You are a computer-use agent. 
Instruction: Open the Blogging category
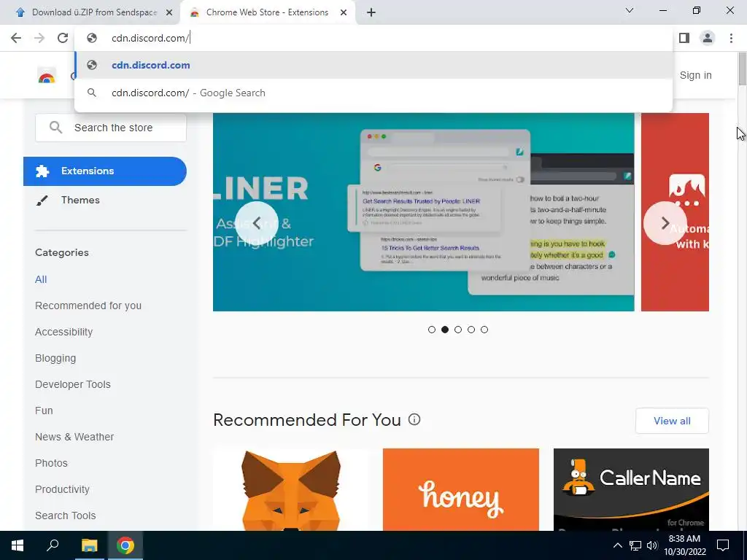click(55, 358)
